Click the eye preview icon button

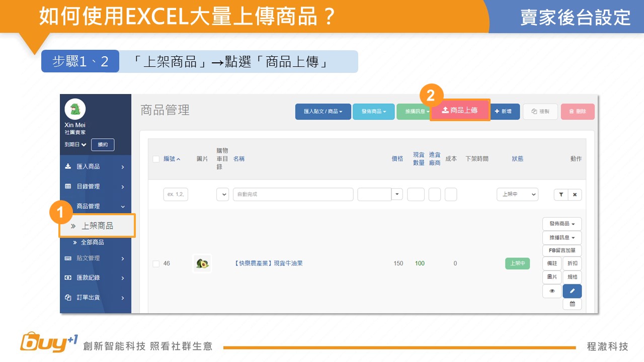coord(552,291)
